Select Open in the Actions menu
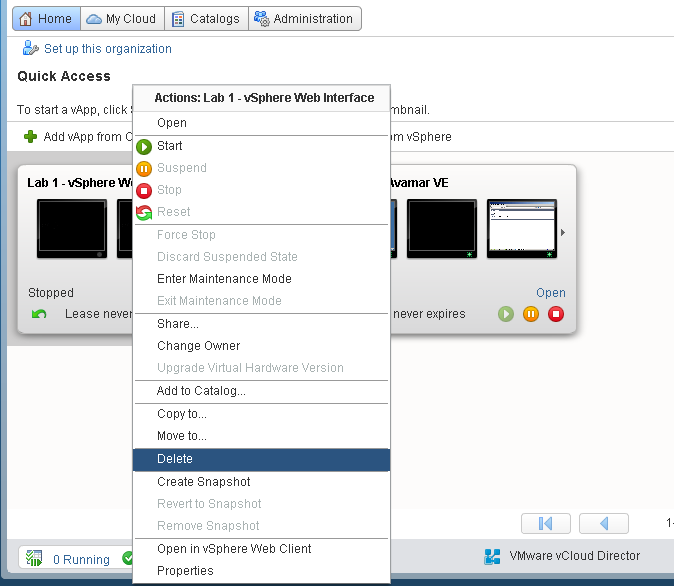The height and width of the screenshot is (586, 674). point(261,123)
